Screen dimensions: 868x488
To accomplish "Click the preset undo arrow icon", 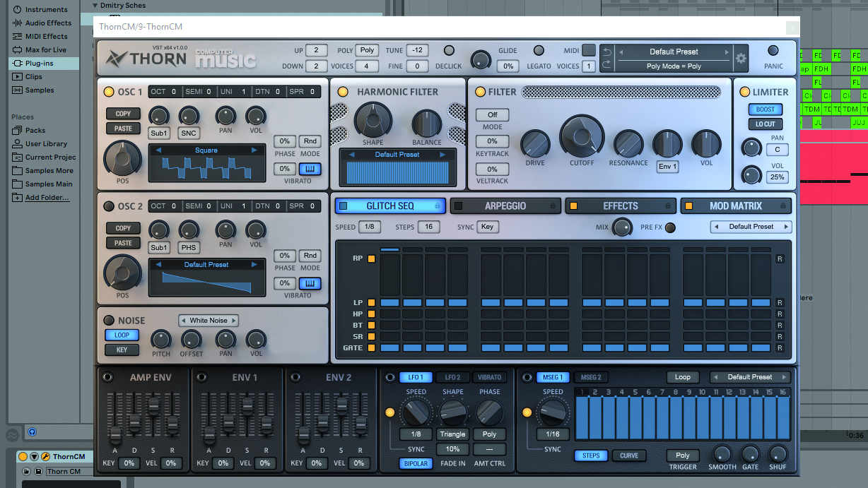I will point(606,52).
